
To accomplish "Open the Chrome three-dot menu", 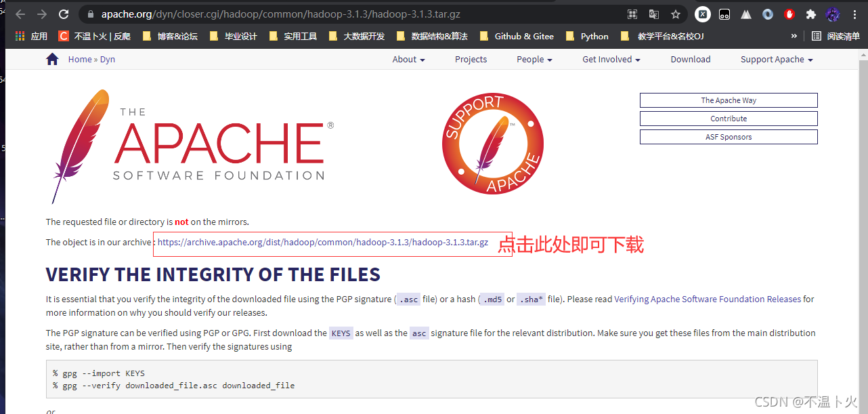I will tap(855, 14).
